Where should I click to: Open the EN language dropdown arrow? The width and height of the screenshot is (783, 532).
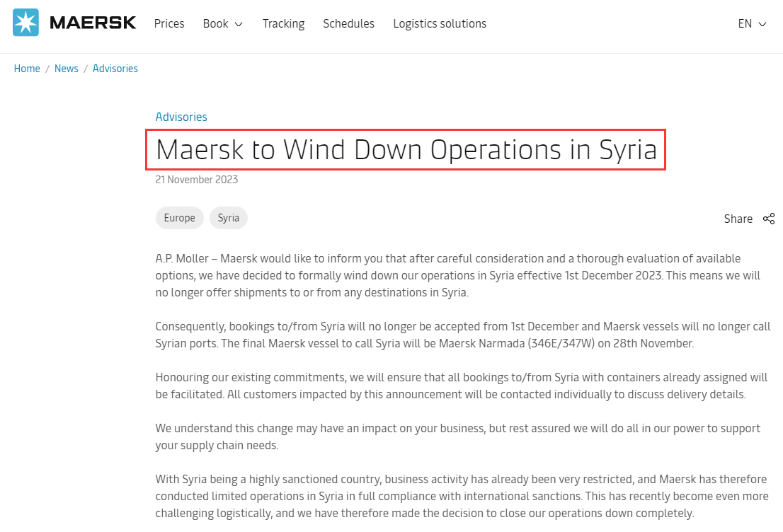[x=762, y=24]
